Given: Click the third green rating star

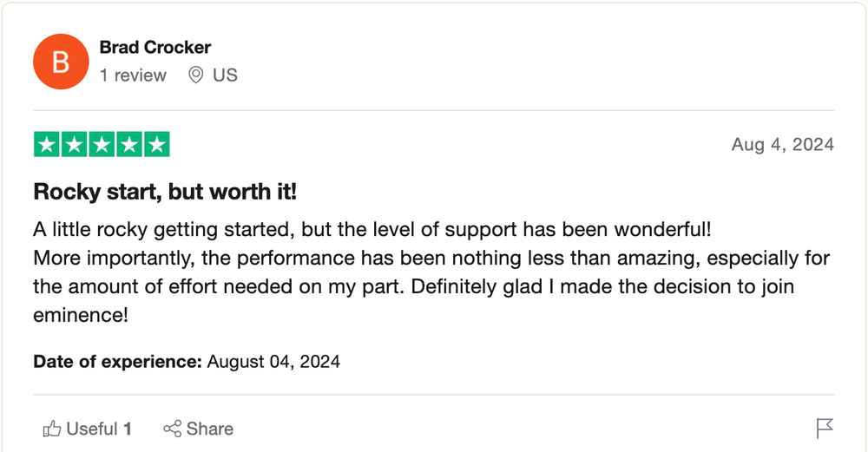Looking at the screenshot, I should [x=102, y=144].
